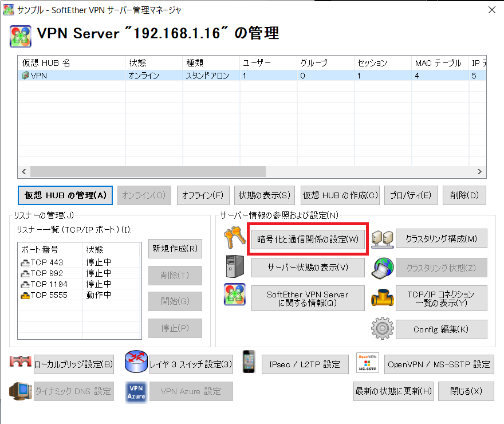Click the クラスタリング状態(Z) button

(442, 268)
